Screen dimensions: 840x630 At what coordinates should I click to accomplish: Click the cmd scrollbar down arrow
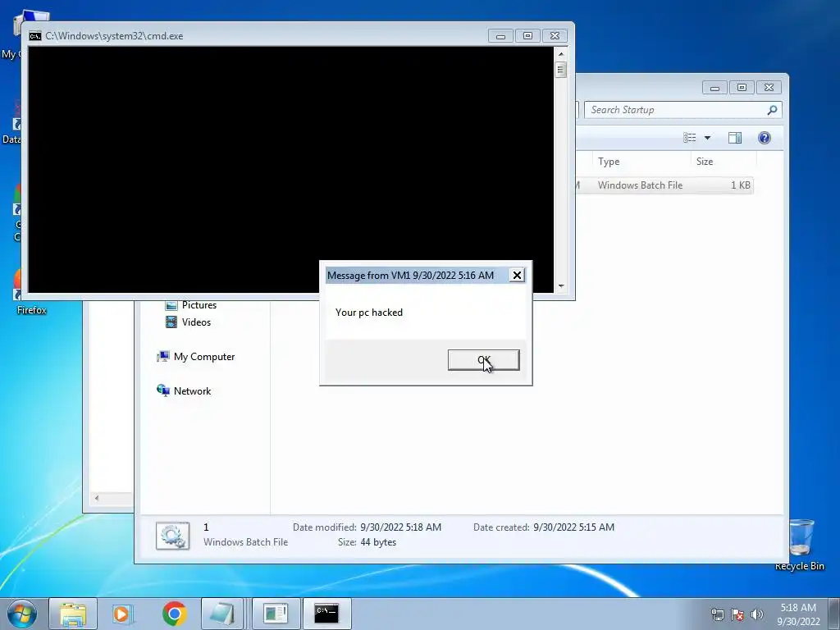[561, 286]
